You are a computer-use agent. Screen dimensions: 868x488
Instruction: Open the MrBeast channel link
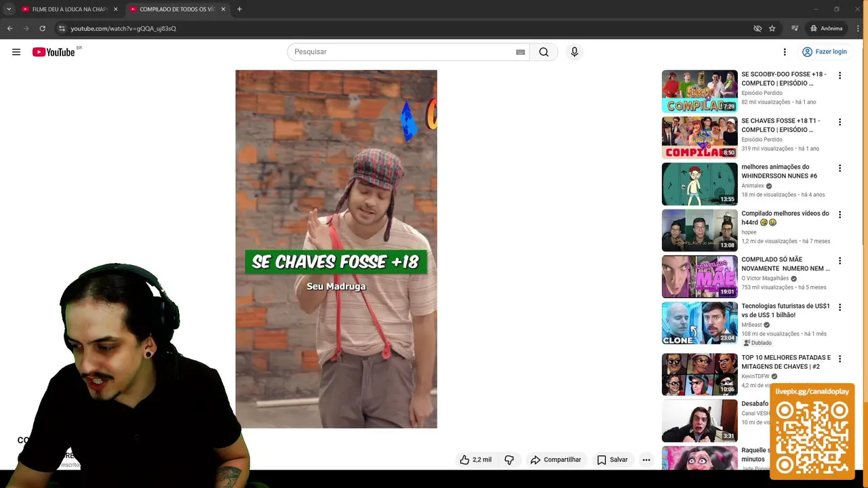point(751,325)
